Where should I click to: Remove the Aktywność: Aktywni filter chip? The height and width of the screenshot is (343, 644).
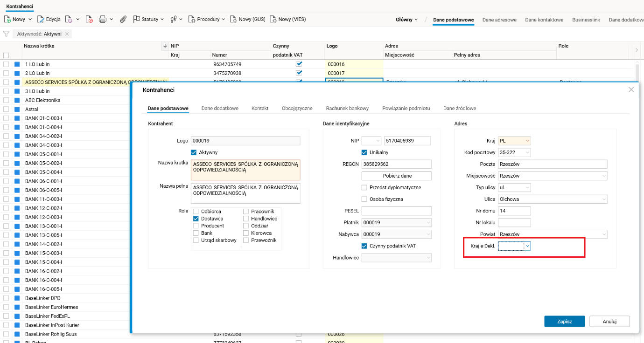click(67, 34)
